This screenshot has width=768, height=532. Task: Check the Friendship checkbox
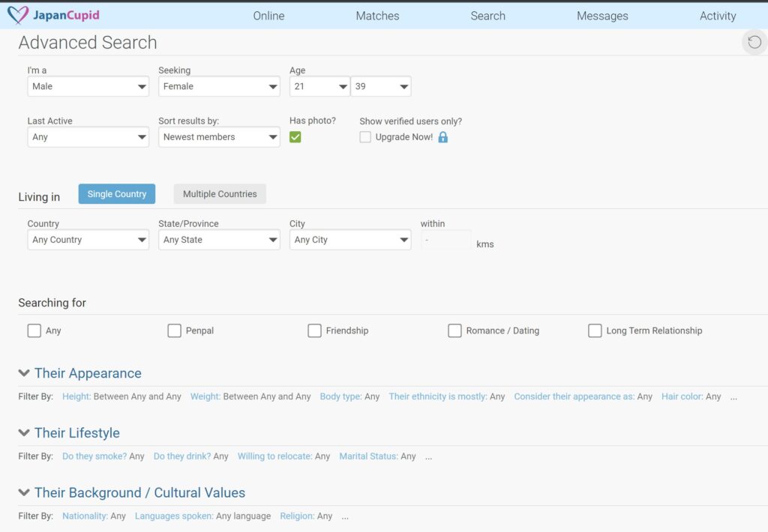[x=315, y=330]
